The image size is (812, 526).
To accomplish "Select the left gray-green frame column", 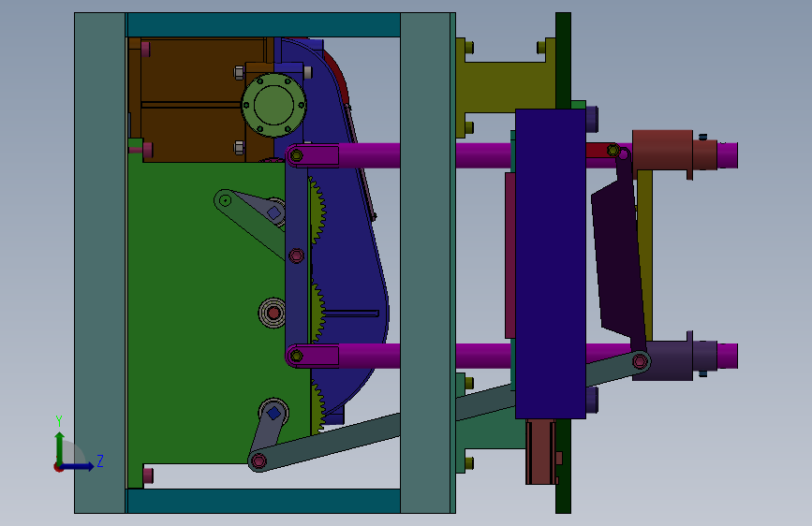I will pyautogui.click(x=100, y=263).
